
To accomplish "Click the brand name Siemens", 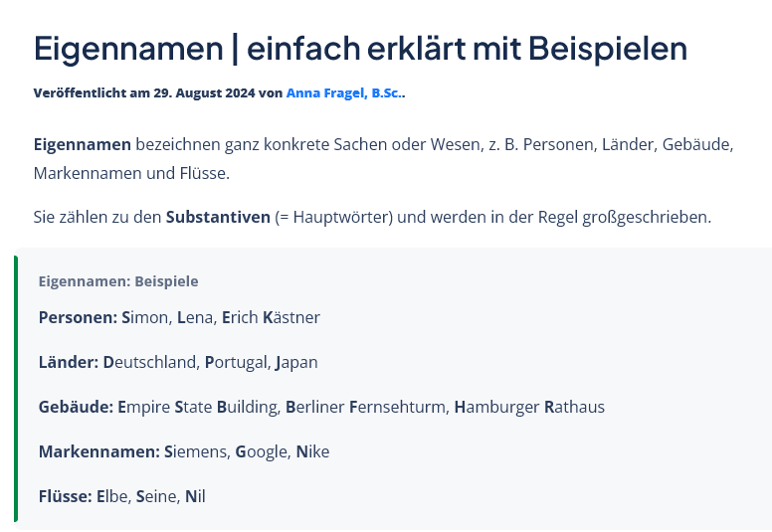I will [x=196, y=451].
